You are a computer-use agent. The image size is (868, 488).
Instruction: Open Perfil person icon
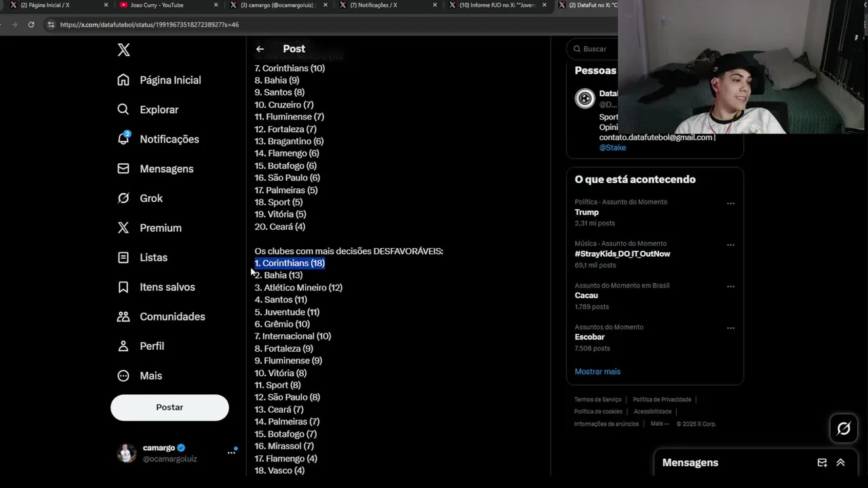(123, 346)
